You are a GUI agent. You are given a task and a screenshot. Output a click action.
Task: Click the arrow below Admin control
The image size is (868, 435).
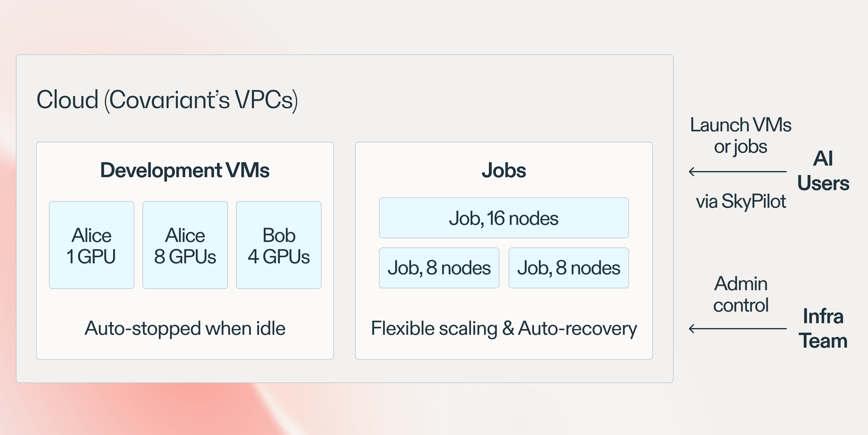tap(737, 329)
